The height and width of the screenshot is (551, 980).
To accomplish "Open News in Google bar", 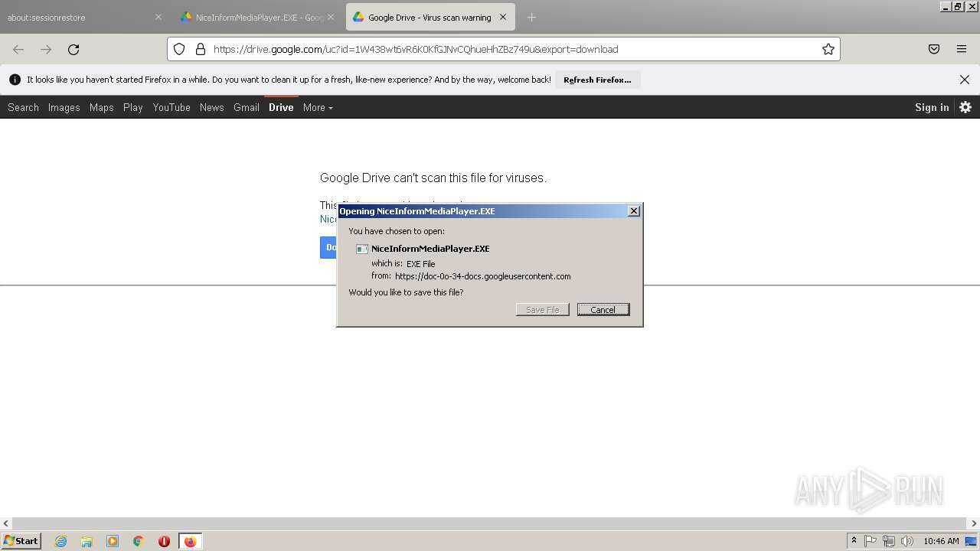I will [x=212, y=107].
